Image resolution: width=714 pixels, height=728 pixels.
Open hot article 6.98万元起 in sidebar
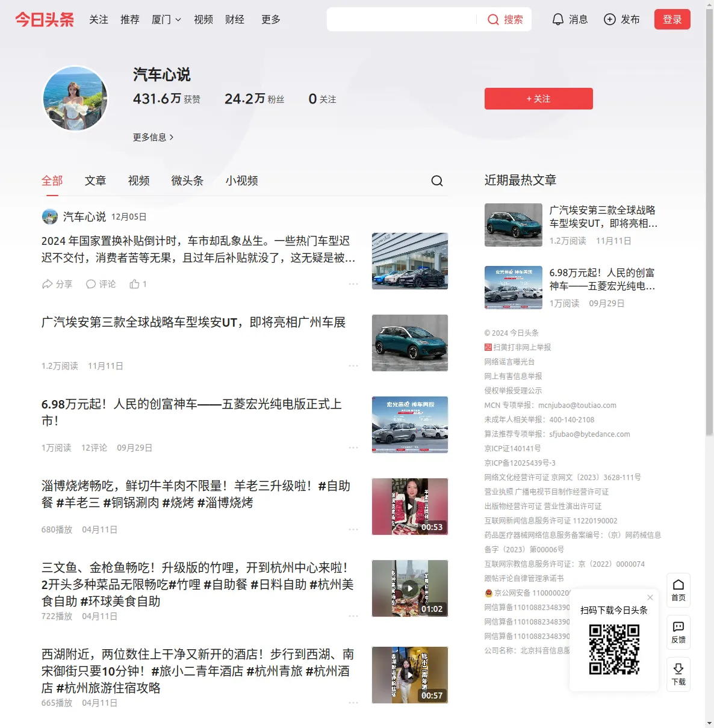602,279
